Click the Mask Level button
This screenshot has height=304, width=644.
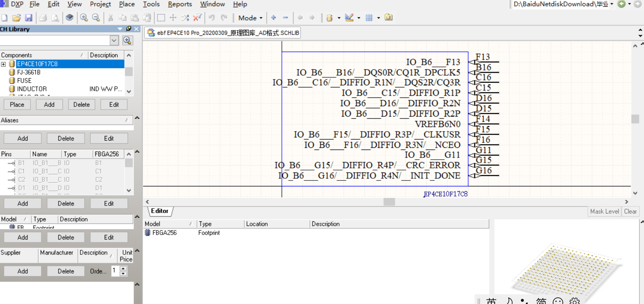pyautogui.click(x=604, y=211)
